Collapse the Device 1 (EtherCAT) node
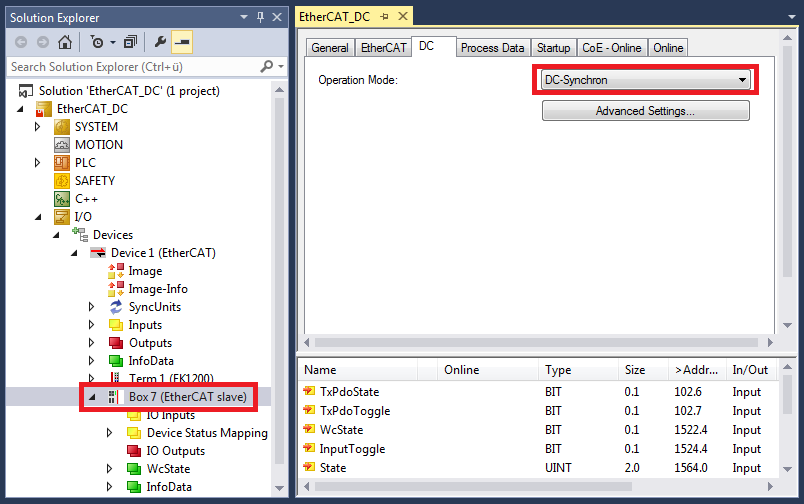 [74, 253]
